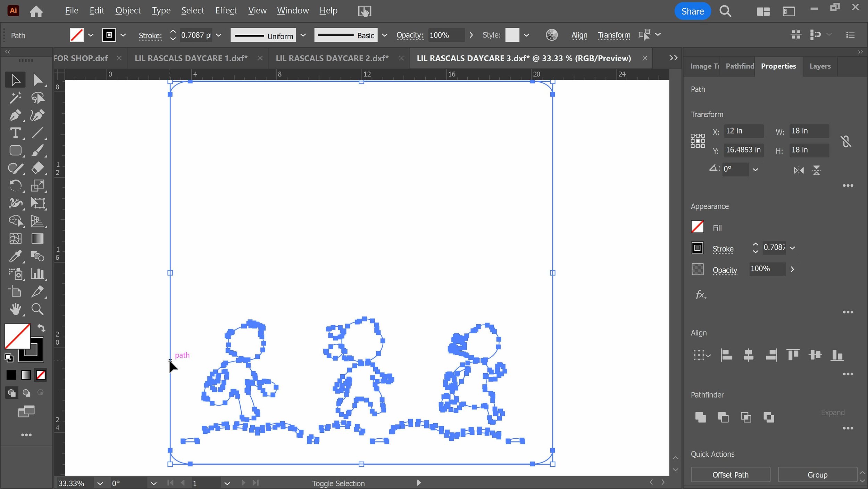Image resolution: width=868 pixels, height=489 pixels.
Task: Choose the Type tool
Action: pos(15,133)
